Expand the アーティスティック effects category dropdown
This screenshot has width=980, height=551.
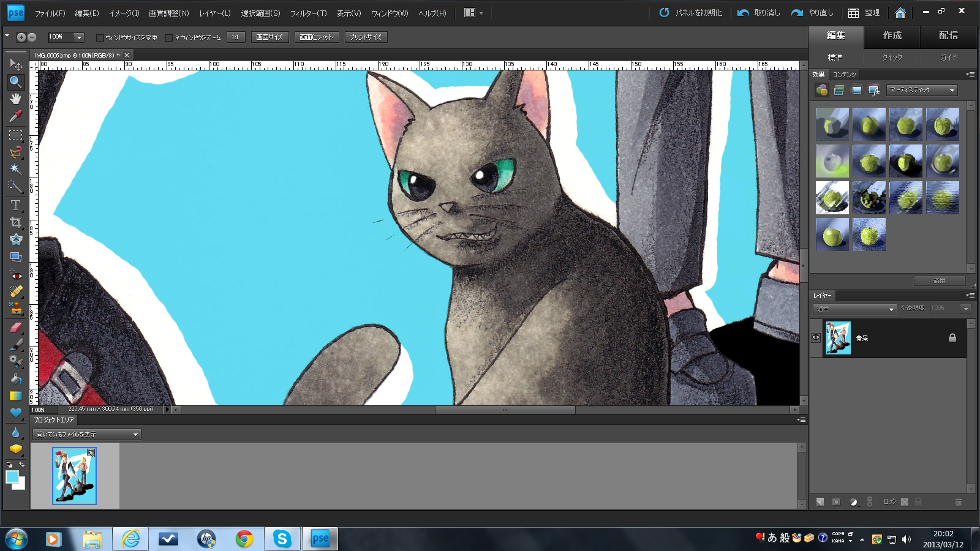coord(952,90)
